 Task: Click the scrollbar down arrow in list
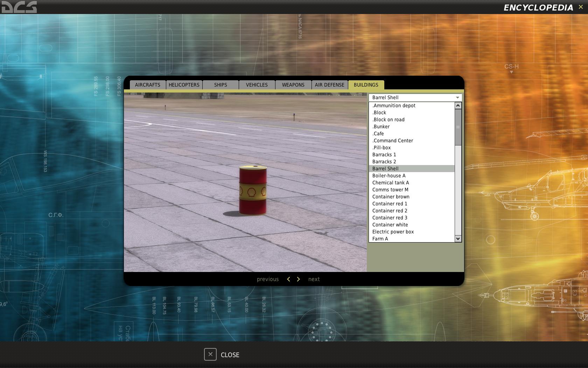[x=458, y=239]
